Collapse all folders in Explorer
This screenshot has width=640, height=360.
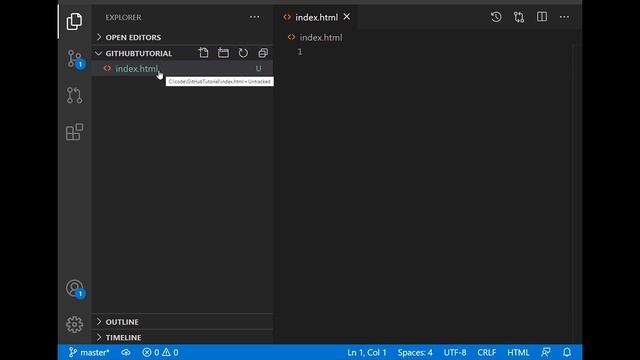(x=263, y=53)
